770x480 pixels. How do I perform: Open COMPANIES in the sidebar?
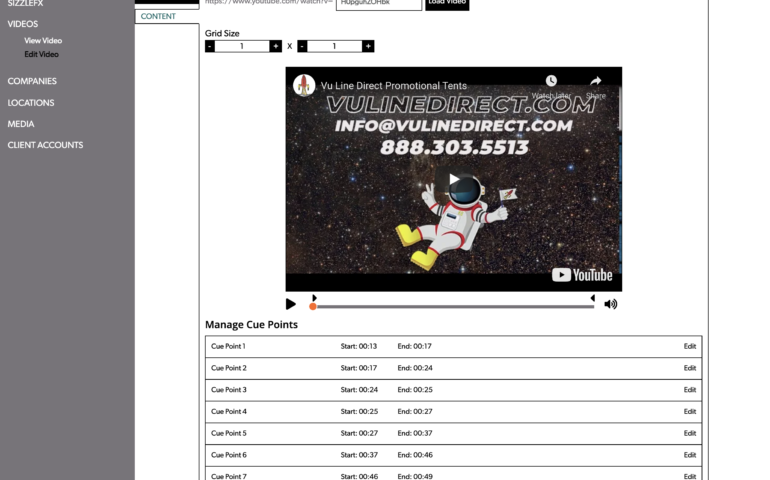coord(32,81)
